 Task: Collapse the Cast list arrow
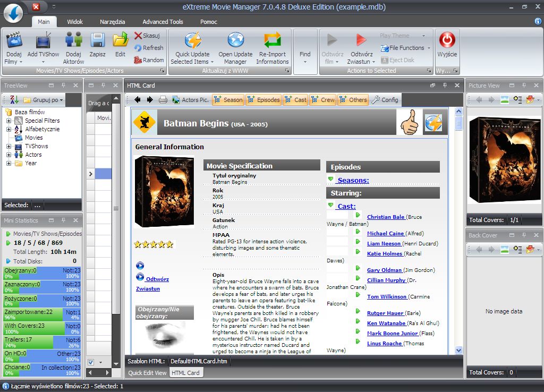(330, 206)
